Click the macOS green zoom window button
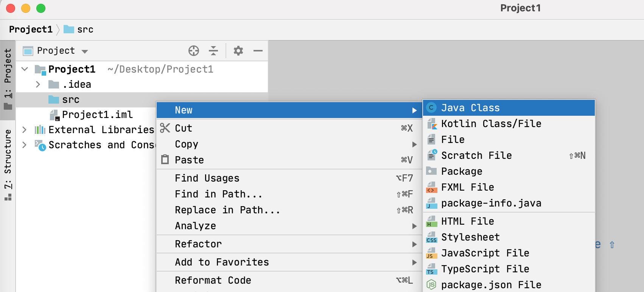This screenshot has width=644, height=292. [x=41, y=8]
